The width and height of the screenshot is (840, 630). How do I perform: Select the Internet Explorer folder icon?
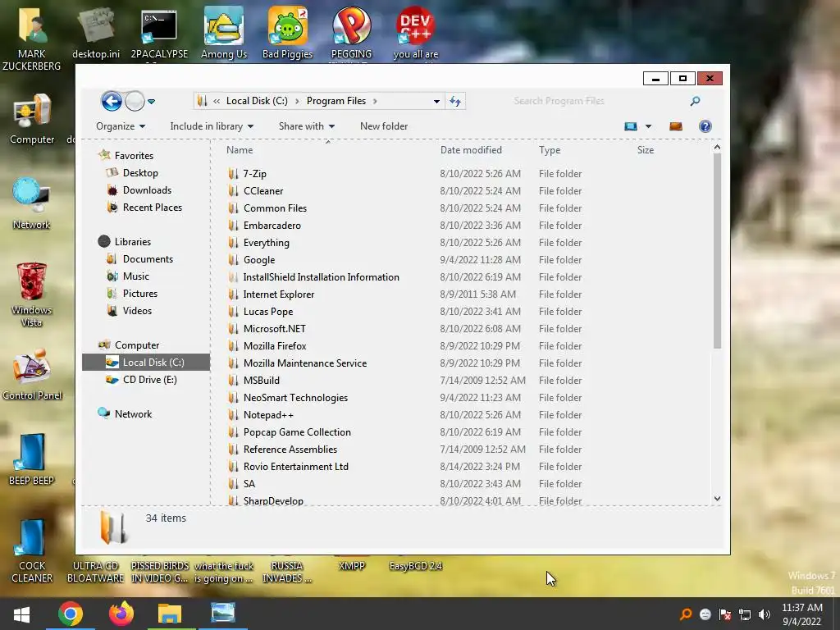(233, 294)
